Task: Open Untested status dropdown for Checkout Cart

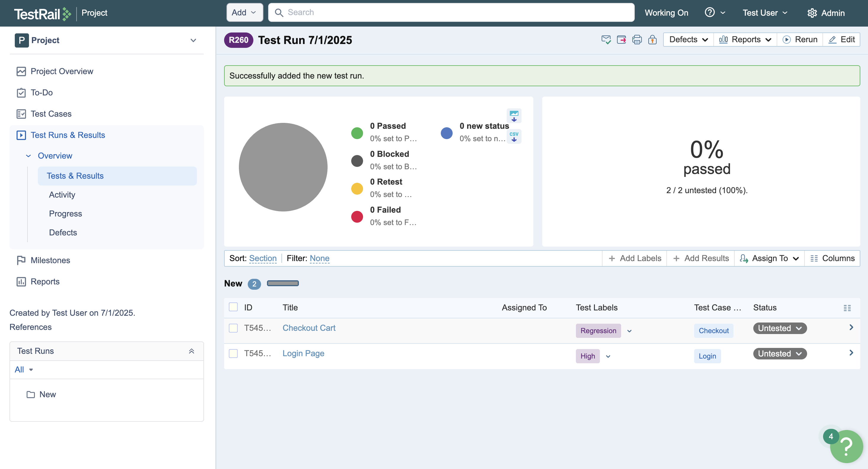Action: [780, 328]
